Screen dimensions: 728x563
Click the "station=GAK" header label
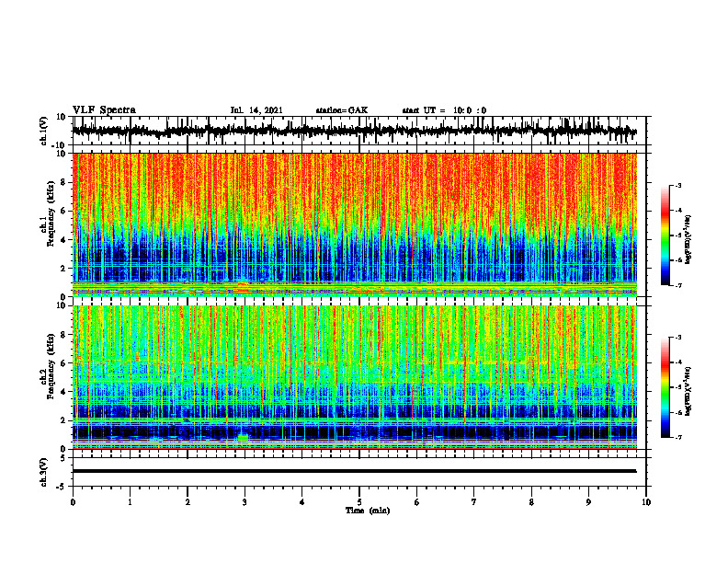(x=342, y=110)
